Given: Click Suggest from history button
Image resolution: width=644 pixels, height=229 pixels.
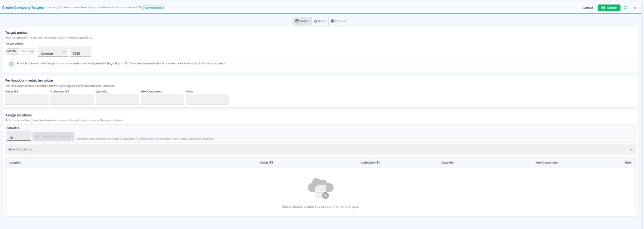Looking at the screenshot, I should 53,136.
